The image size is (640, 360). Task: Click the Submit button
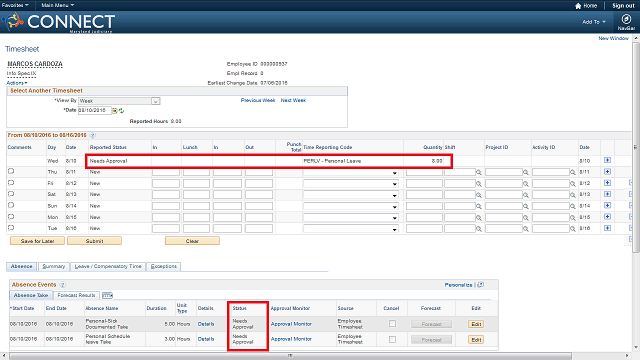coord(94,241)
